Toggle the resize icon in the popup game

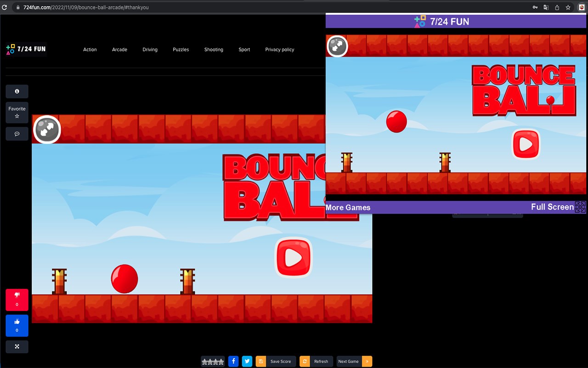pos(337,46)
